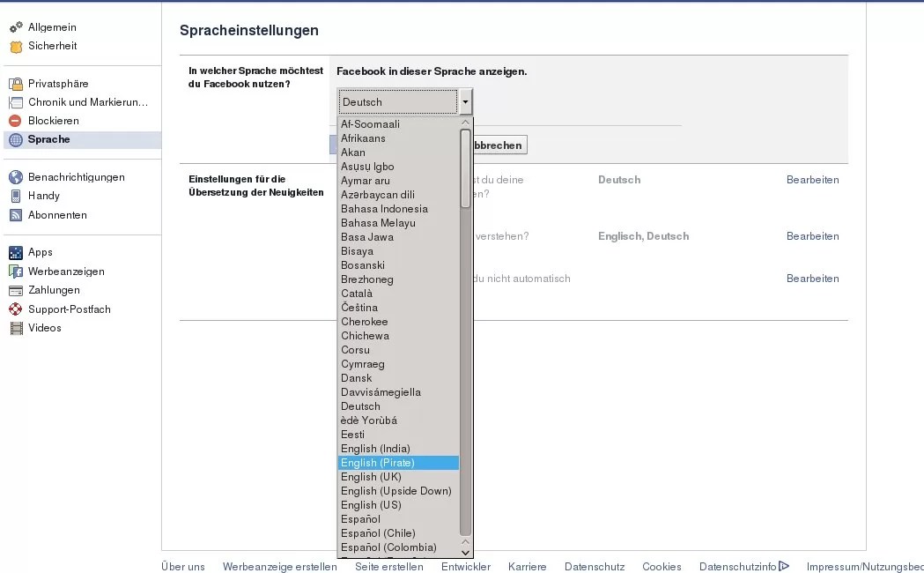Select Eesti in the language list

[x=398, y=435]
